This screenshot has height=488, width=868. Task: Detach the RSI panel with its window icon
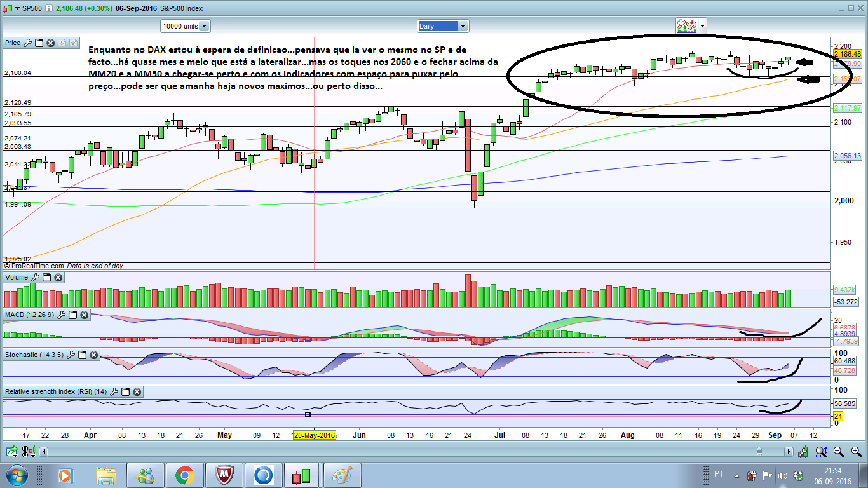[x=125, y=392]
